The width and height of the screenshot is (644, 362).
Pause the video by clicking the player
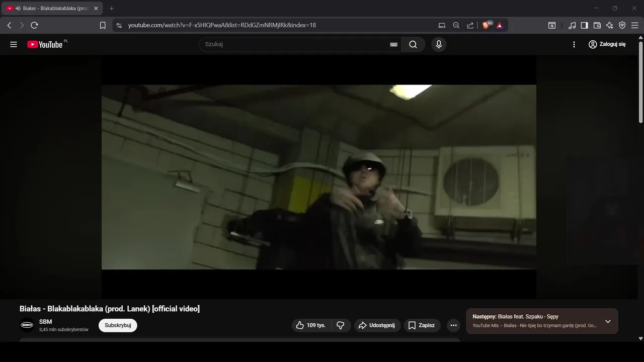click(x=319, y=177)
